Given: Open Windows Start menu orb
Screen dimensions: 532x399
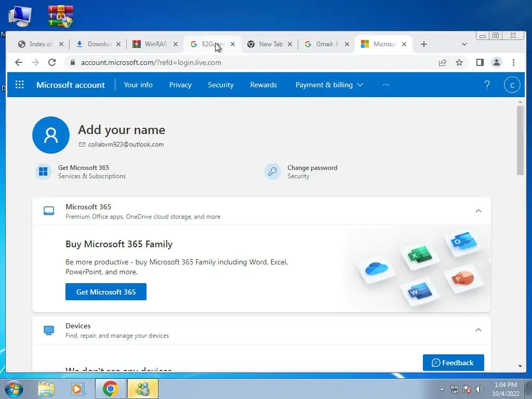Looking at the screenshot, I should 14,389.
